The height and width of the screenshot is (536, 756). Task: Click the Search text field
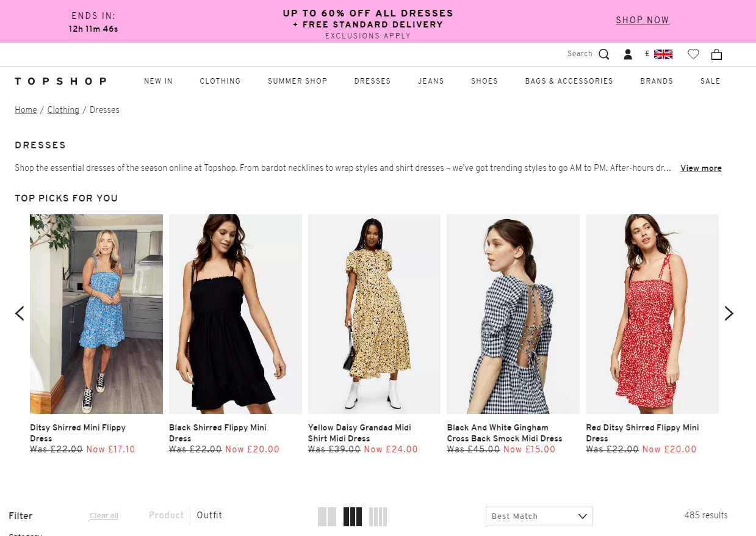(580, 54)
